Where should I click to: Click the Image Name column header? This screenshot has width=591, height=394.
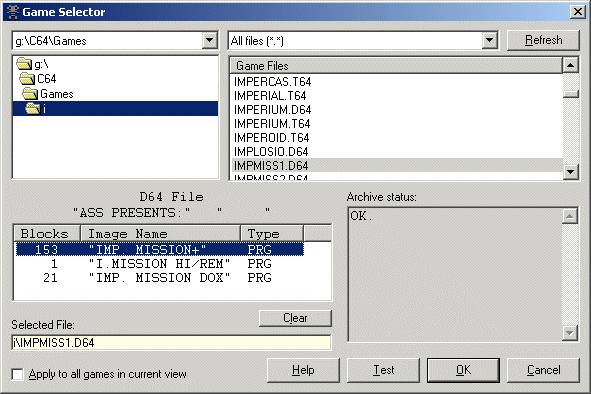(x=161, y=233)
